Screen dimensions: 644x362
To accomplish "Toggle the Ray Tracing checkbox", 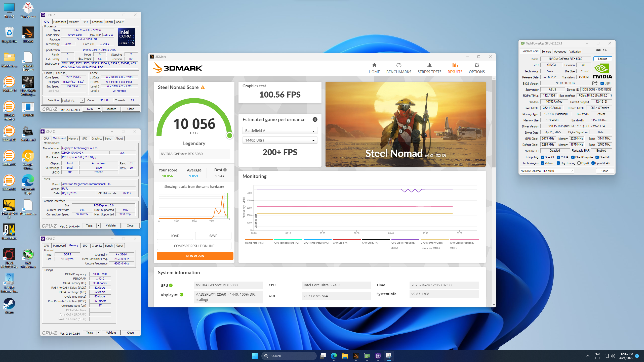I will tap(558, 163).
